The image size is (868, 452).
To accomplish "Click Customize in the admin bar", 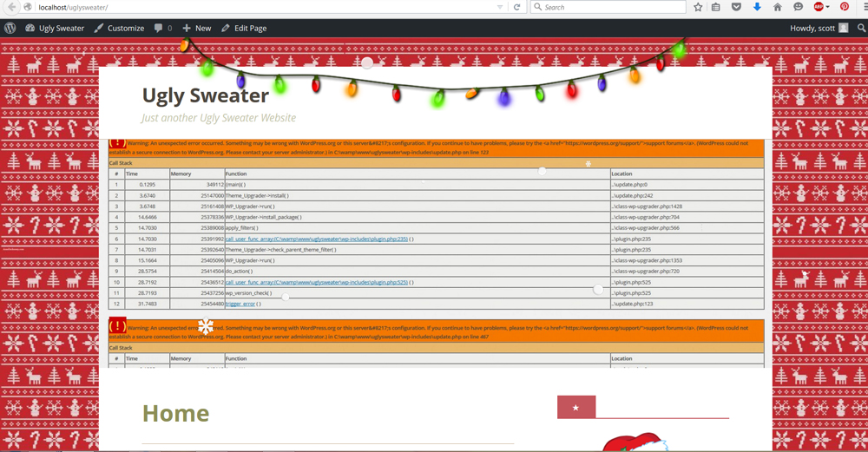I will click(x=119, y=28).
